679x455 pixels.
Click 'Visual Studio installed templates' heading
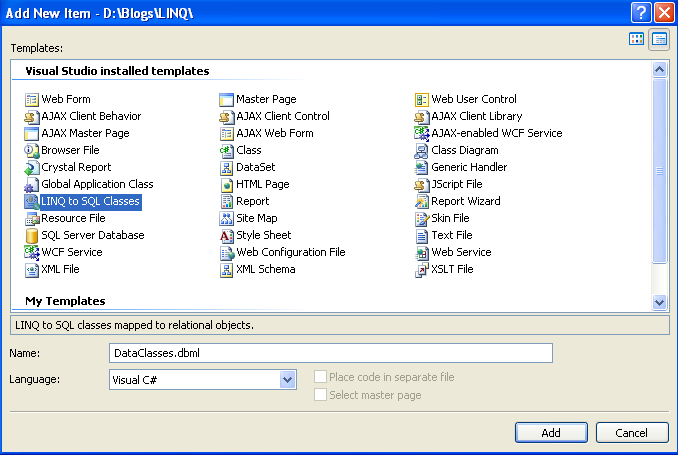(117, 71)
